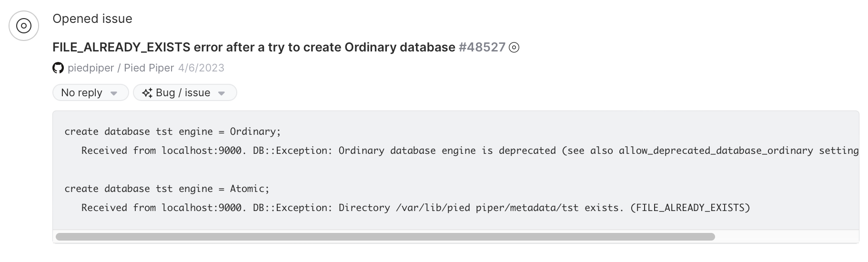Click the arrow next to No reply
The height and width of the screenshot is (262, 868).
[114, 93]
